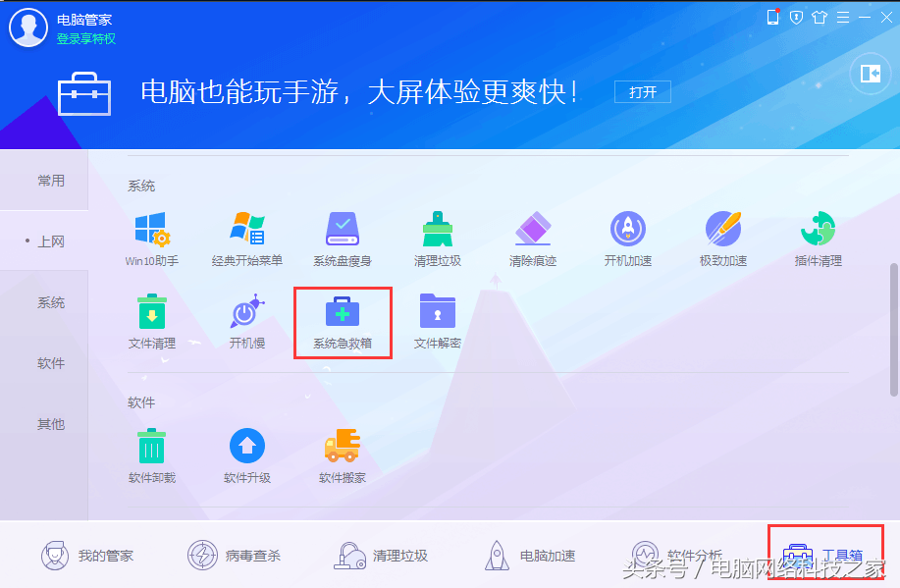Viewport: 900px width, 588px height.
Task: Click the 打开 button on banner
Action: click(x=642, y=92)
